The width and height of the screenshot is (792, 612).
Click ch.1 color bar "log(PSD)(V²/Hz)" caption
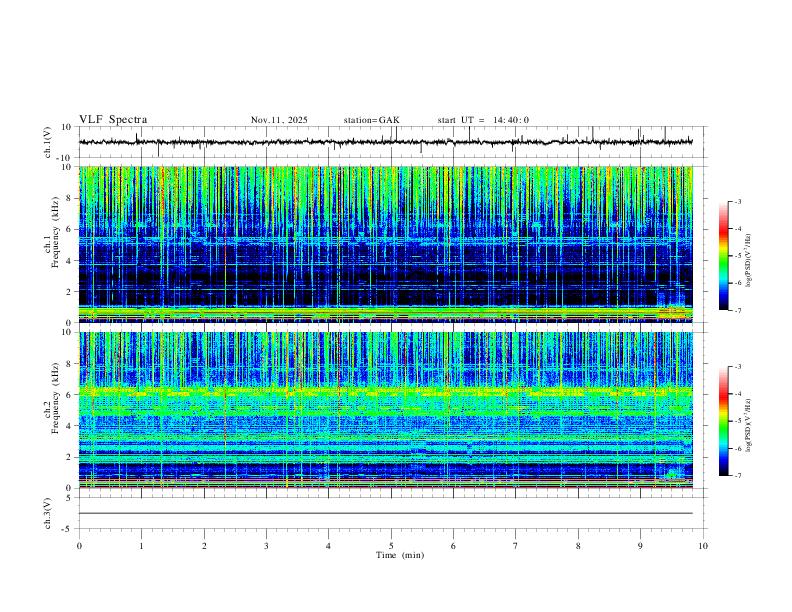point(749,261)
